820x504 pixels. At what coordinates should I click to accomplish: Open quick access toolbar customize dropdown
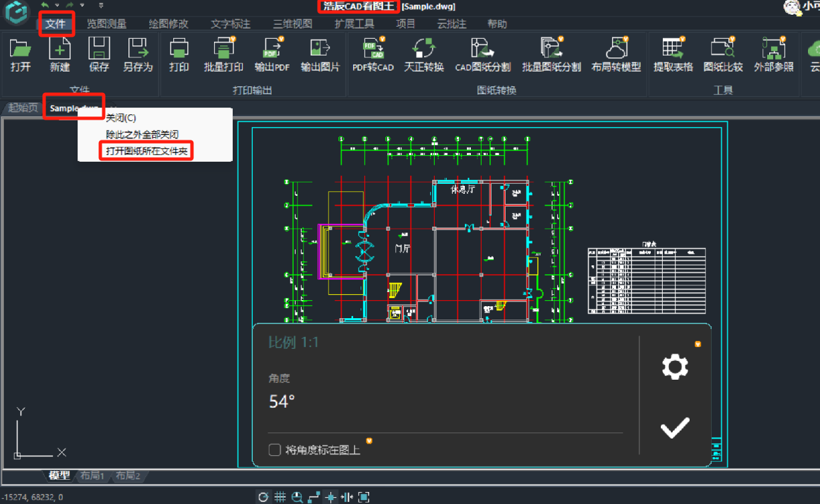[x=101, y=5]
